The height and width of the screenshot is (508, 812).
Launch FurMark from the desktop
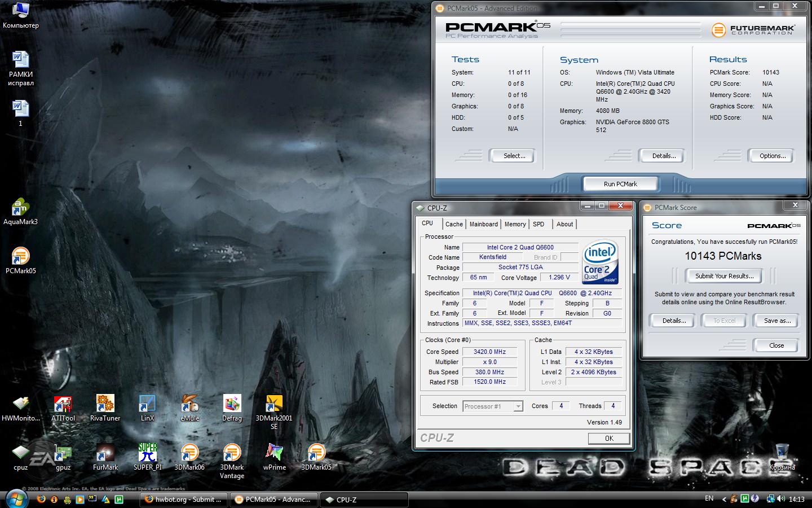tap(105, 457)
